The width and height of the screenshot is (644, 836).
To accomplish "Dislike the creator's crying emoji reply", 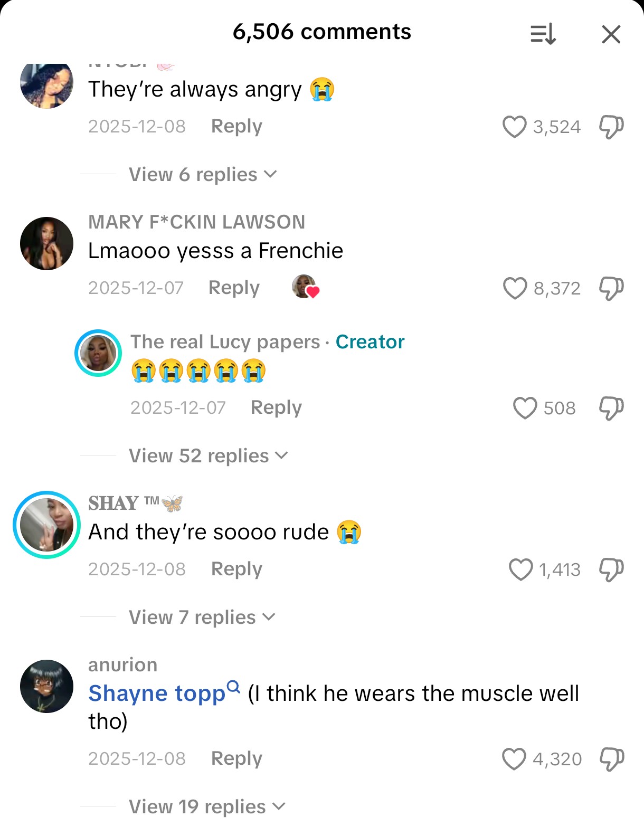I will [611, 408].
